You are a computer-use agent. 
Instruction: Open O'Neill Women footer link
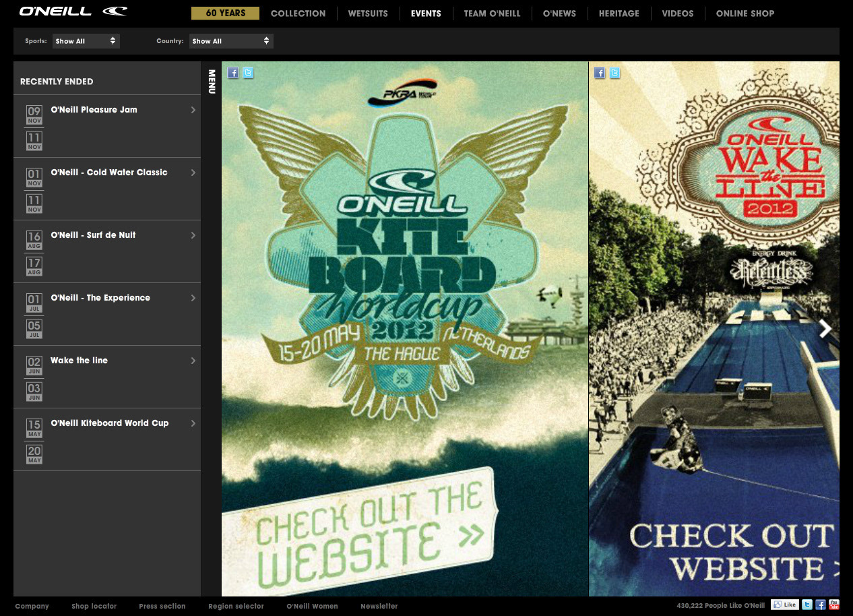(x=312, y=606)
